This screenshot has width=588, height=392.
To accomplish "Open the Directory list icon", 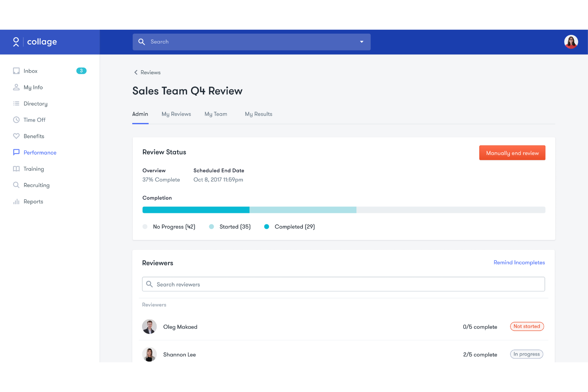I will tap(16, 103).
